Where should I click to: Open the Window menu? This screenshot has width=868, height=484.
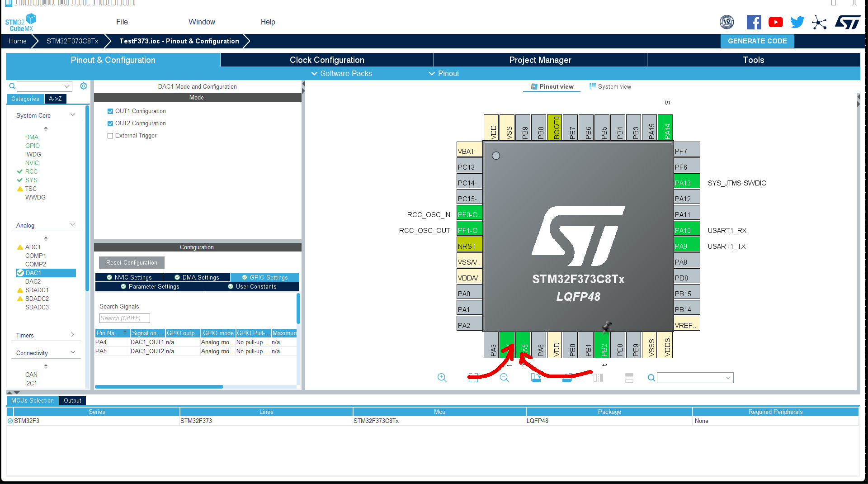tap(202, 22)
